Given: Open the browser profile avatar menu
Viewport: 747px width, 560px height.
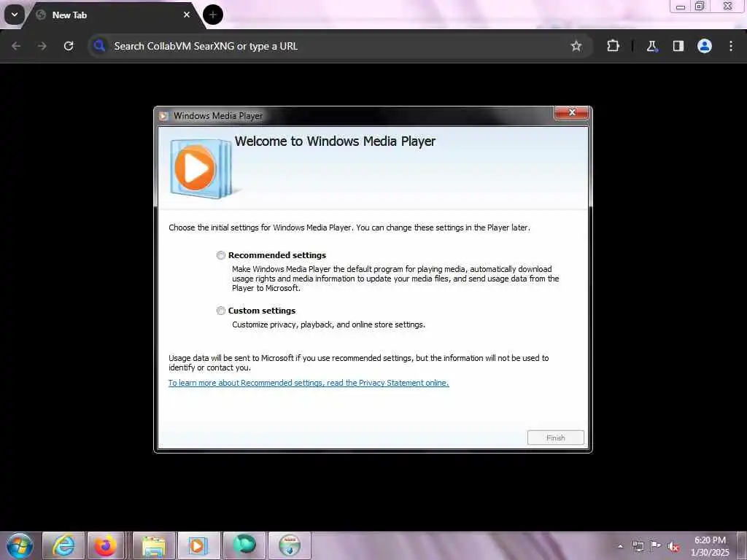Looking at the screenshot, I should (705, 46).
